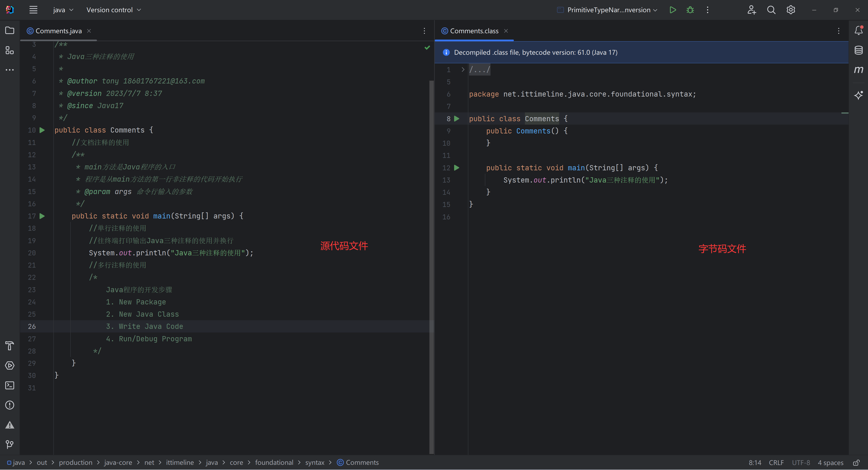Select ittimeline in breadcrumb bar
The height and width of the screenshot is (470, 868).
click(180, 463)
